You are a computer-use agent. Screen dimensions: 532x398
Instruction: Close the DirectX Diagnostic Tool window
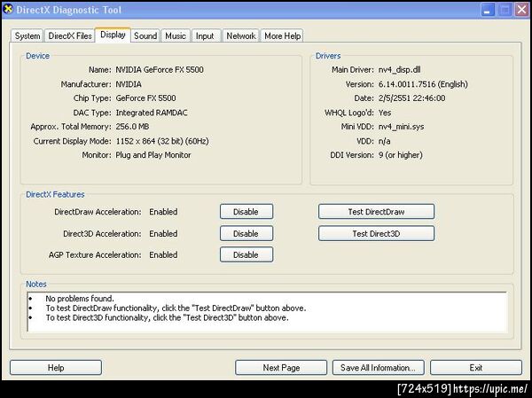[x=522, y=10]
